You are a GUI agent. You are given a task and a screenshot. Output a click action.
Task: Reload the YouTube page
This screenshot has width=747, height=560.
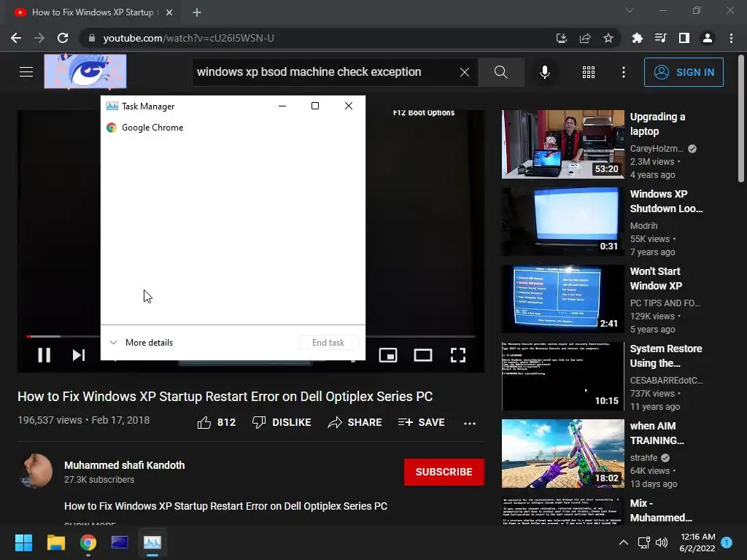point(63,38)
